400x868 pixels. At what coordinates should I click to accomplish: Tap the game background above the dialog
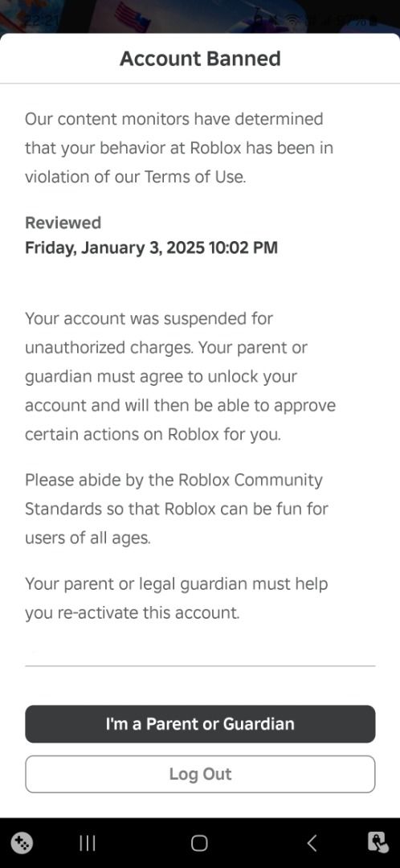coord(200,17)
